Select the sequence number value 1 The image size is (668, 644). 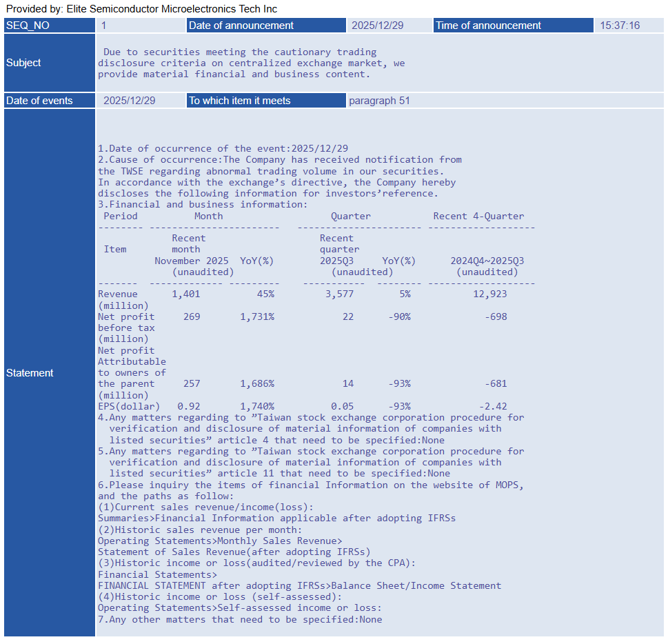[103, 26]
